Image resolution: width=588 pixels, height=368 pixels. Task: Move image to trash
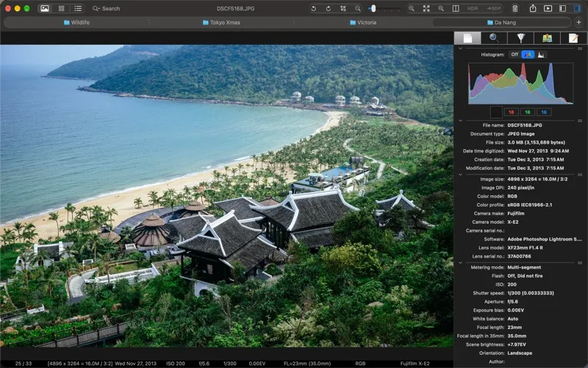pyautogui.click(x=515, y=8)
